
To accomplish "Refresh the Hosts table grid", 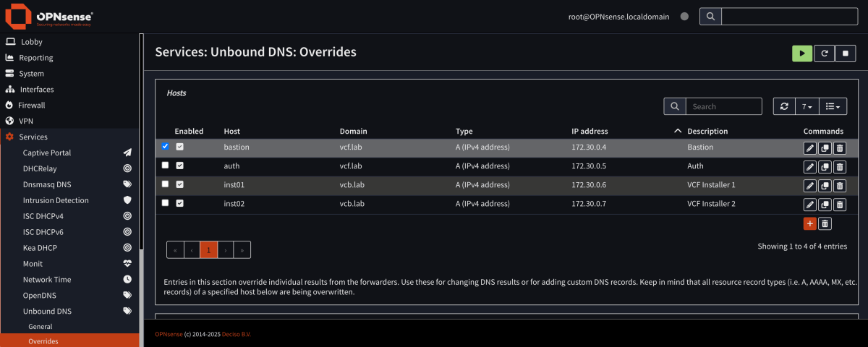I will pyautogui.click(x=784, y=106).
